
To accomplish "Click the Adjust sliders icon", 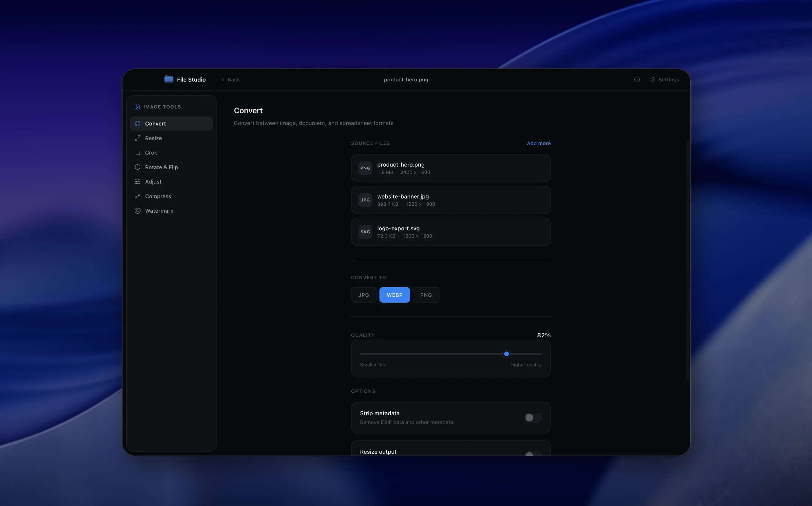I will pyautogui.click(x=138, y=182).
